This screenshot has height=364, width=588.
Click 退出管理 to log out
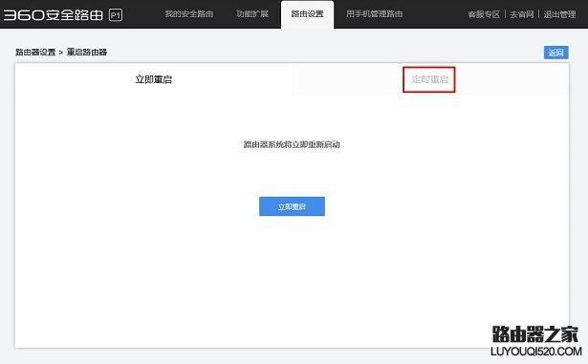pos(560,14)
